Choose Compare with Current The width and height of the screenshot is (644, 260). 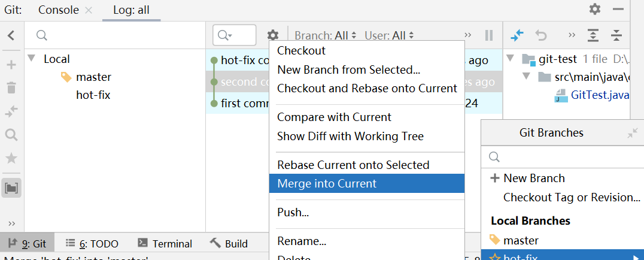coord(367,117)
